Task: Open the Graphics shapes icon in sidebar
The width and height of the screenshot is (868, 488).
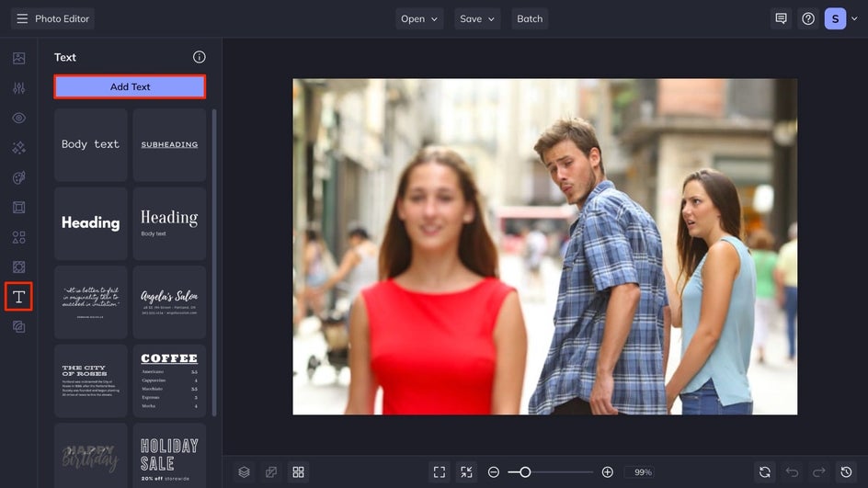Action: [x=18, y=237]
